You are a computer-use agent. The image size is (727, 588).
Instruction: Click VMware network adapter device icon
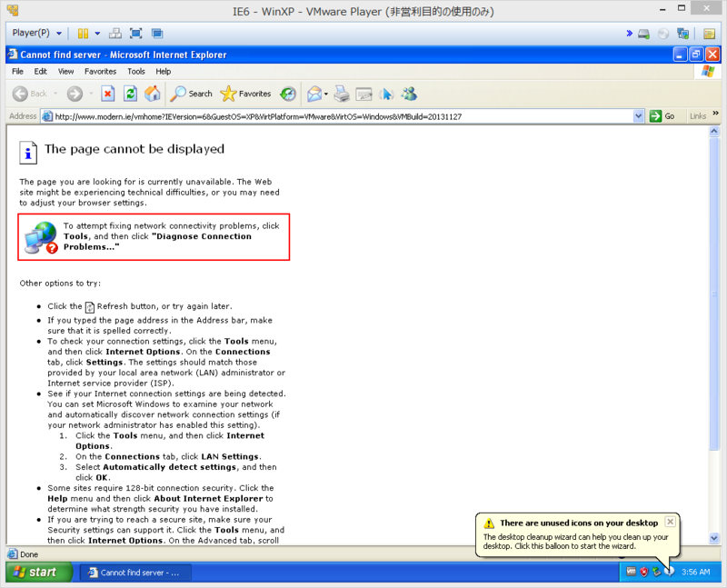pos(683,34)
